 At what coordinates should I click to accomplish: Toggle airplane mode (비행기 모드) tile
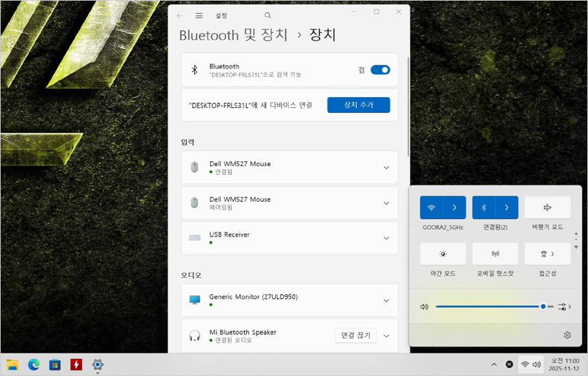tap(547, 207)
